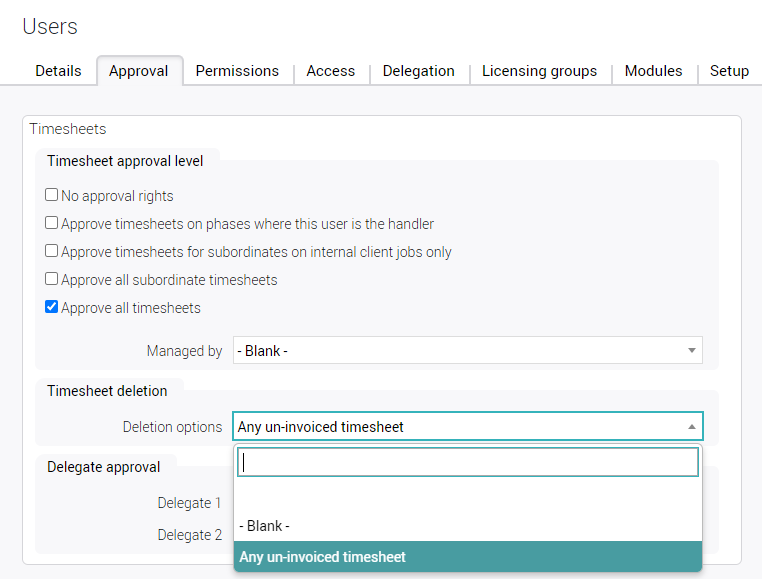
Task: Uncheck Approve all timesheets
Action: click(x=52, y=308)
